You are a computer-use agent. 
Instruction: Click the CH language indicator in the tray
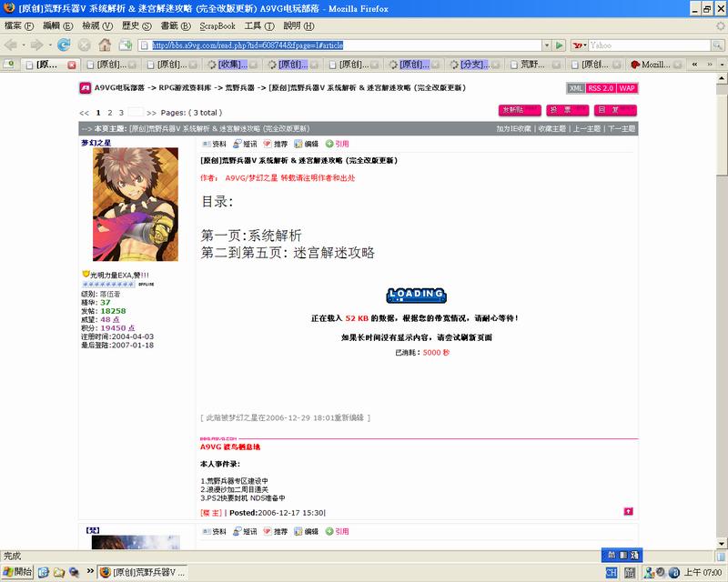(612, 573)
